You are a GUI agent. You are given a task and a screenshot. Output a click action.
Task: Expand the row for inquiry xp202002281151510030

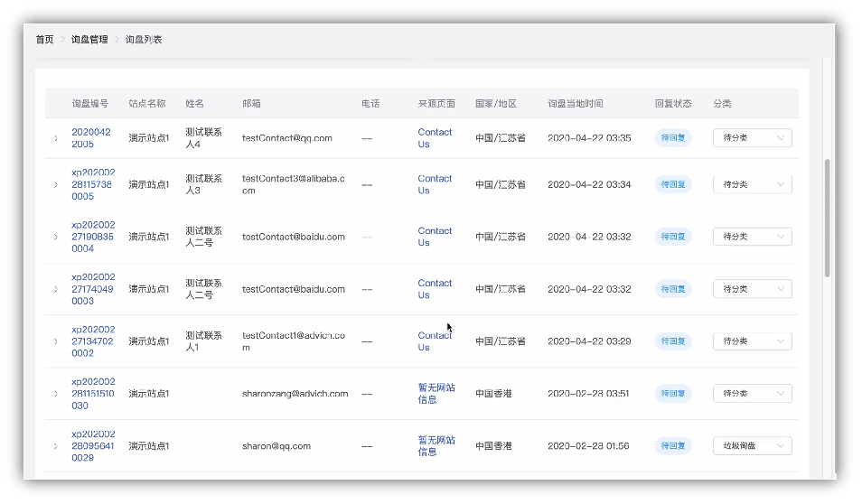click(55, 394)
